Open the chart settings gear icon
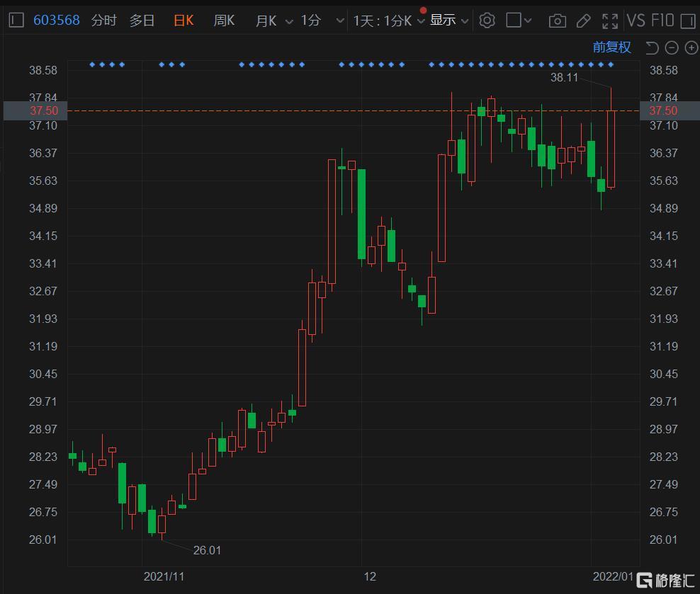Image resolution: width=700 pixels, height=594 pixels. coord(487,21)
